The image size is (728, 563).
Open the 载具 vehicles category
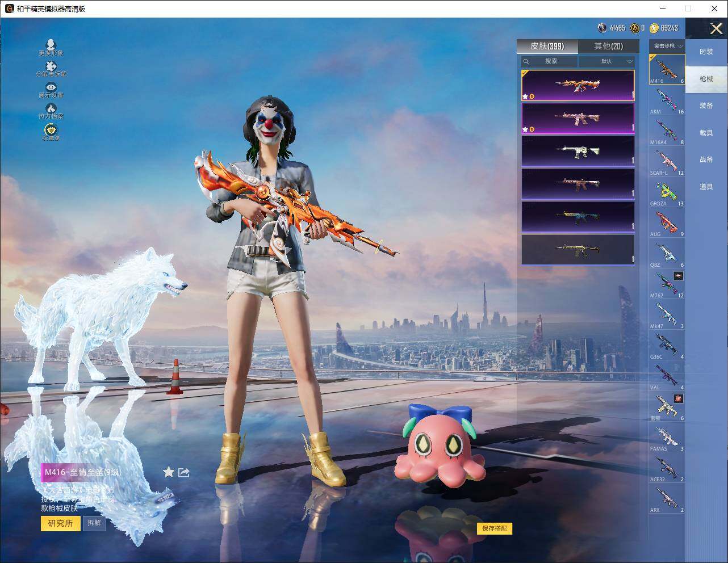click(706, 133)
